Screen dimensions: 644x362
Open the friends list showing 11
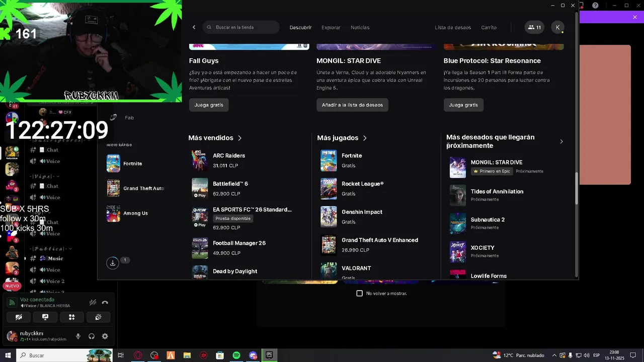[534, 28]
